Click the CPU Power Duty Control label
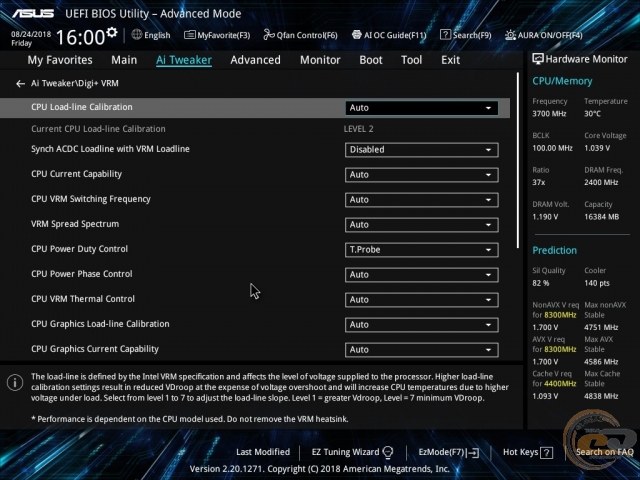 click(80, 249)
